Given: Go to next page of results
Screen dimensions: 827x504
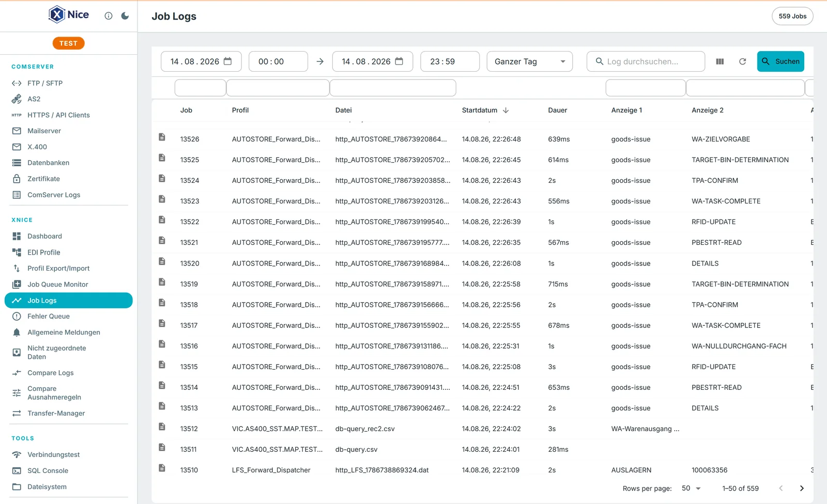Looking at the screenshot, I should coord(802,489).
